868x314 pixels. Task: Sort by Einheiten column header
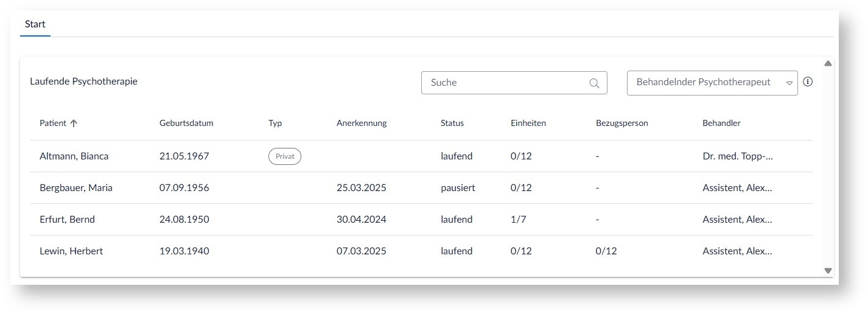click(x=528, y=124)
